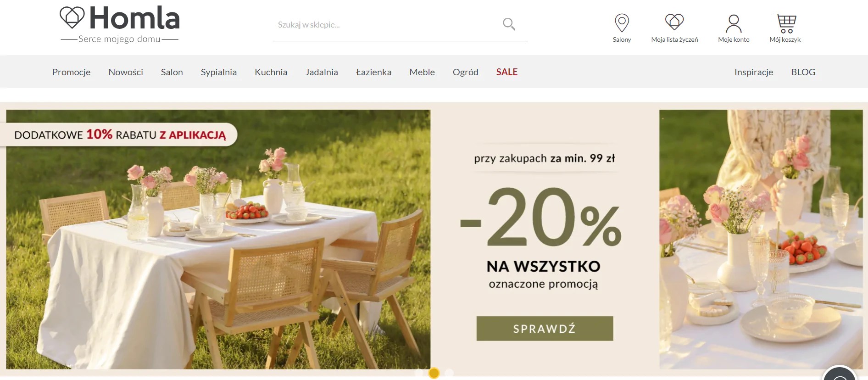
Task: Open the wishlist heart icon
Action: pyautogui.click(x=674, y=22)
